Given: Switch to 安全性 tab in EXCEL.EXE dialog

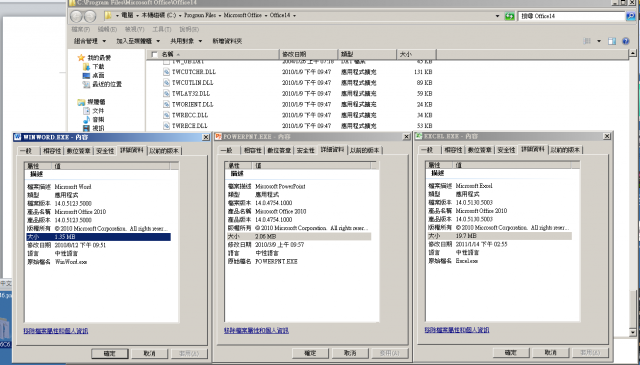Looking at the screenshot, I should click(506, 150).
